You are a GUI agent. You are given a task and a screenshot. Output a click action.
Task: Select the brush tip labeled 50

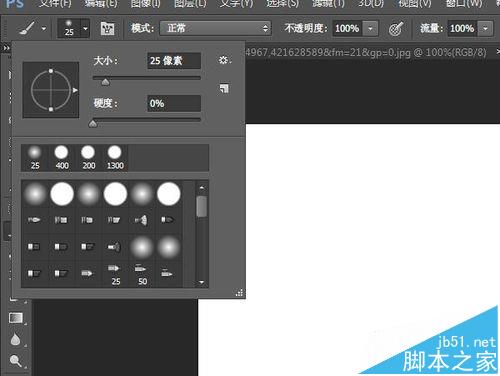[x=142, y=274]
